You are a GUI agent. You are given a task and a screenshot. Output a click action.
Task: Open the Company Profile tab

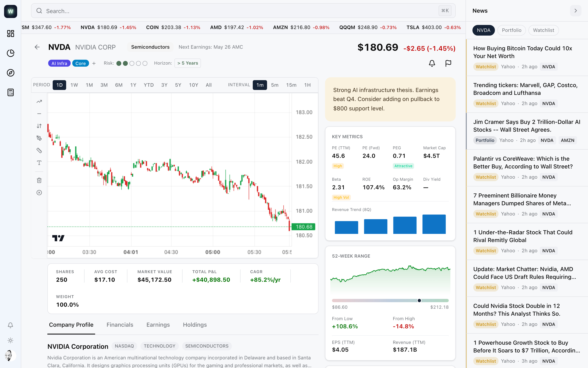[x=71, y=325]
